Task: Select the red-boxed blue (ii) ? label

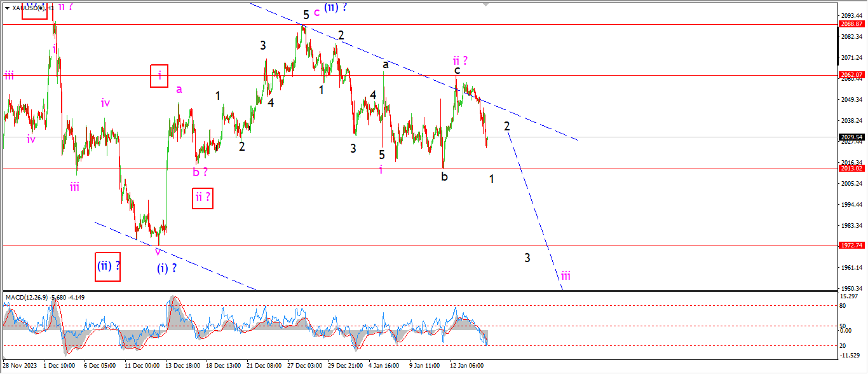Action: pyautogui.click(x=109, y=266)
